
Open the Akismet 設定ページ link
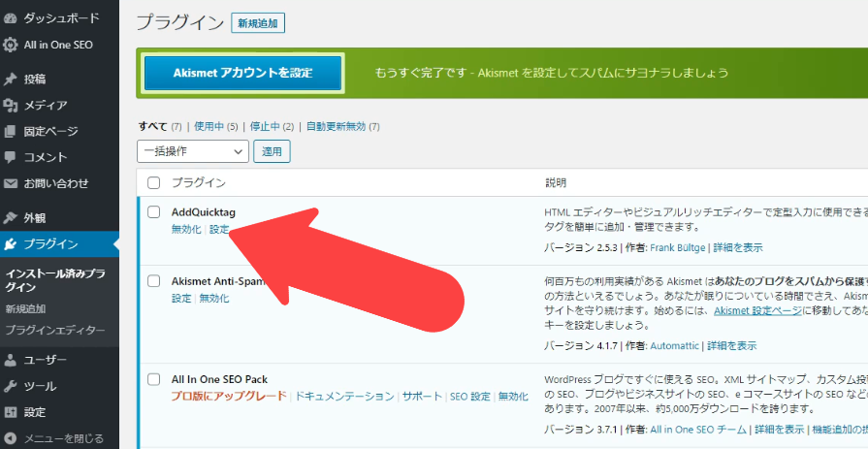point(757,310)
